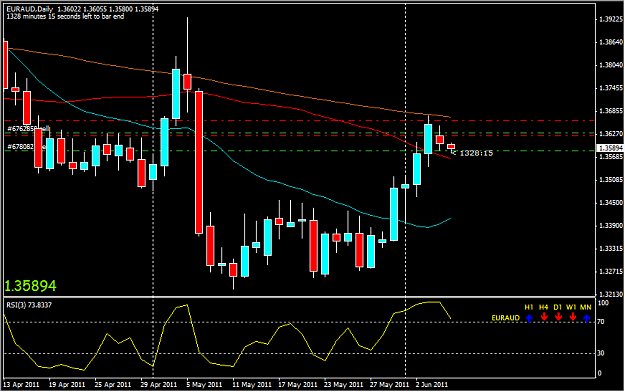Viewport: 625px width, 392px height.
Task: Click the RSI 30 level label
Action: [x=601, y=353]
